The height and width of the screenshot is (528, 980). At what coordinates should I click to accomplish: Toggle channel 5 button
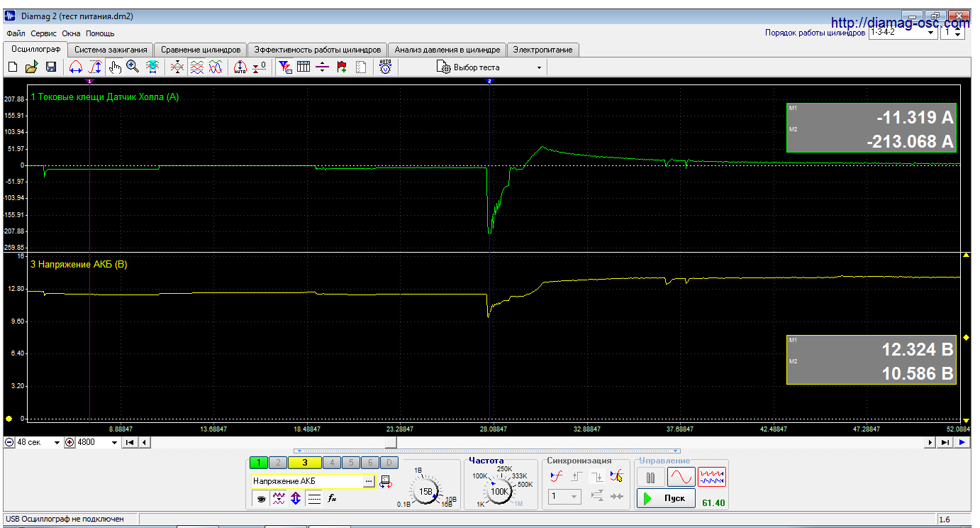tap(350, 463)
